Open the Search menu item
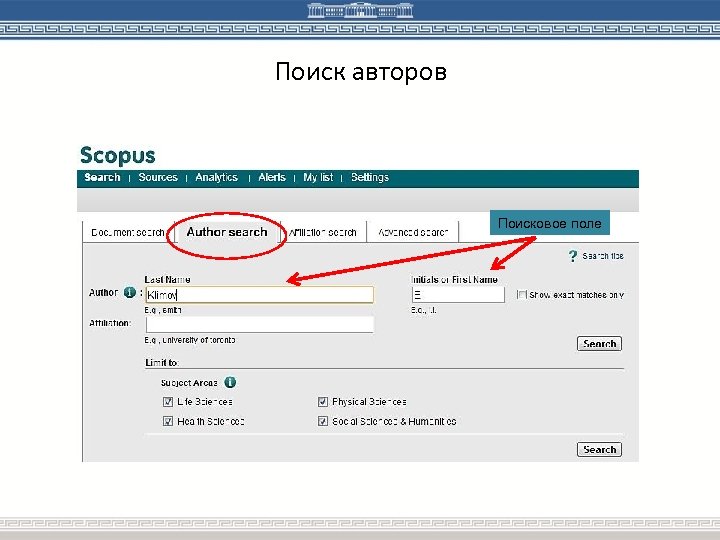720x540 pixels. [x=102, y=177]
